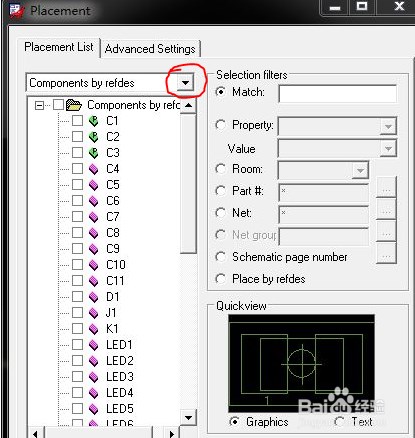Click browse button next to Net field
The width and height of the screenshot is (415, 438).
[x=386, y=210]
